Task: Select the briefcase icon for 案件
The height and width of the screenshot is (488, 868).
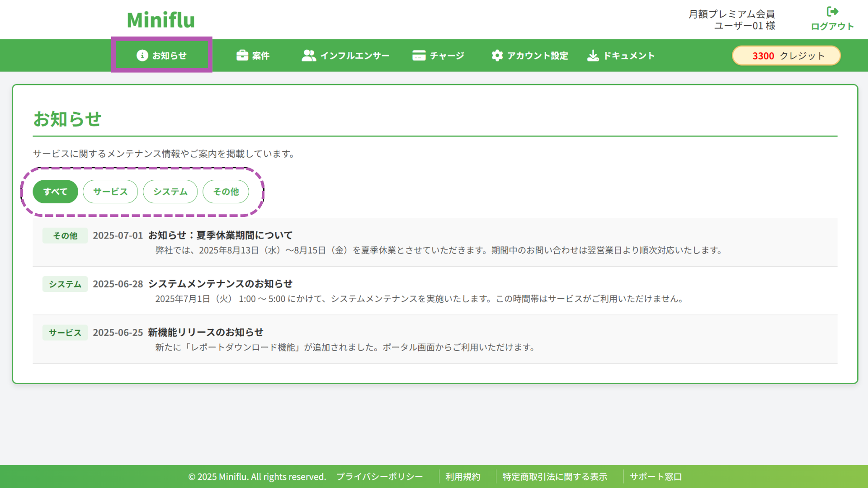Action: click(243, 55)
